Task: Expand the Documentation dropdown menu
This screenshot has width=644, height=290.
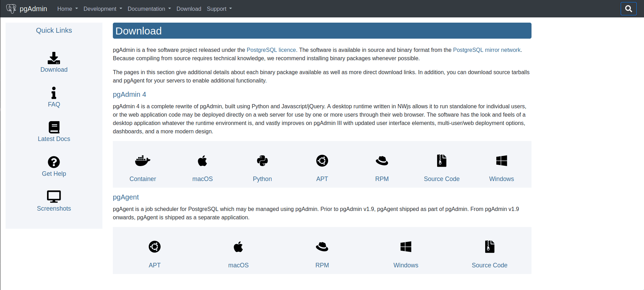Action: [x=149, y=9]
